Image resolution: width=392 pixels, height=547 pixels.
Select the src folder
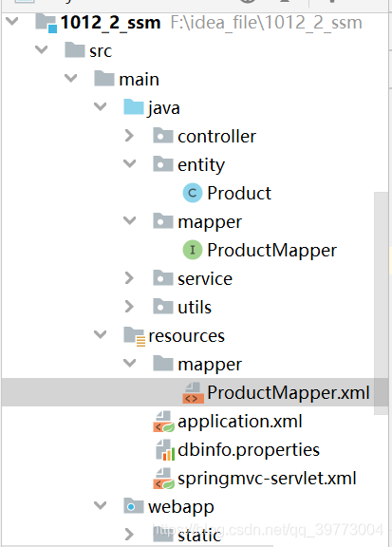click(101, 51)
